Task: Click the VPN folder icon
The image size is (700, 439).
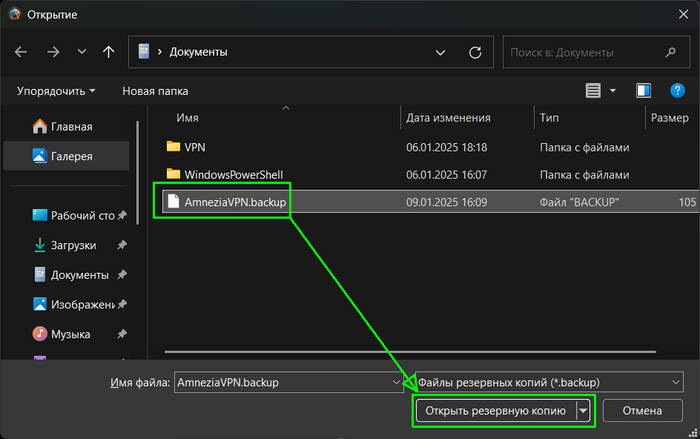Action: tap(173, 146)
